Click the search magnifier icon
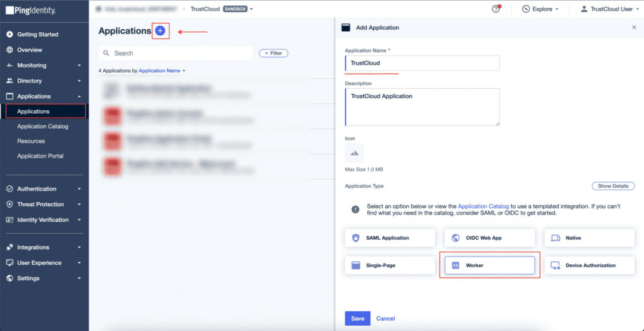The width and height of the screenshot is (644, 331). tap(106, 54)
